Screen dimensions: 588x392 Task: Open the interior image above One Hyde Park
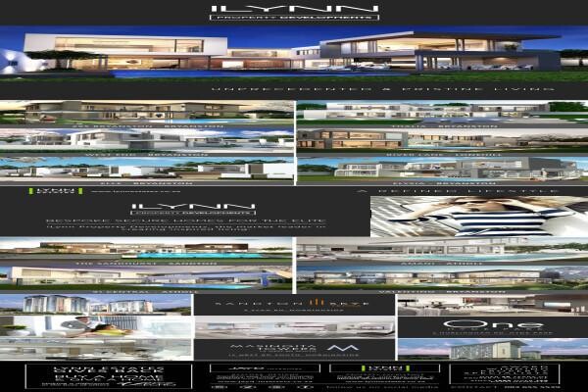(493, 305)
